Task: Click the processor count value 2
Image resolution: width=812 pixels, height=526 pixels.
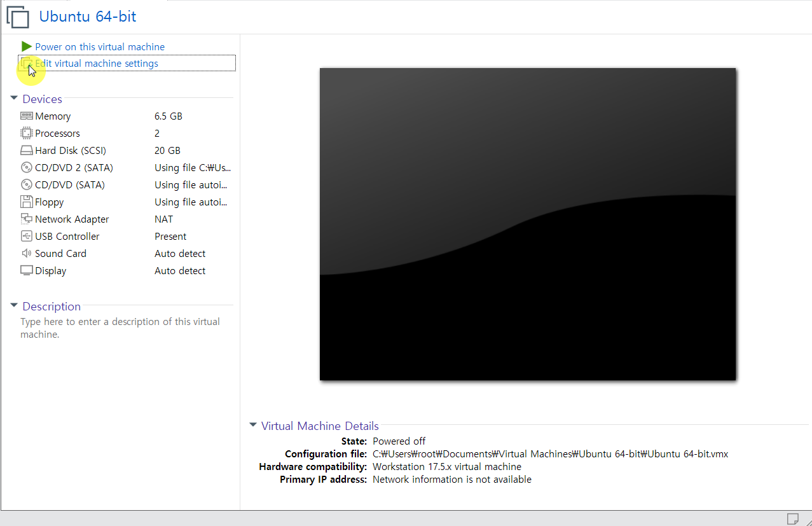Action: pos(157,134)
